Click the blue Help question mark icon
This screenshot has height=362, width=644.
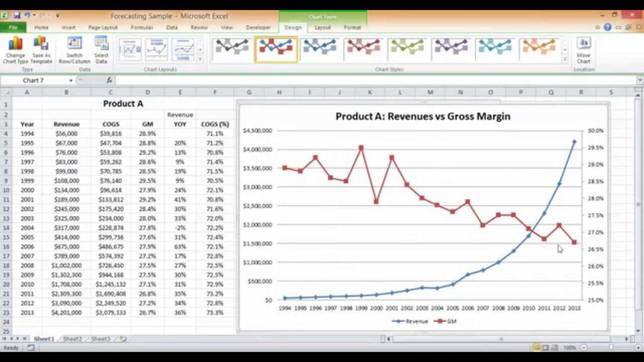(608, 27)
